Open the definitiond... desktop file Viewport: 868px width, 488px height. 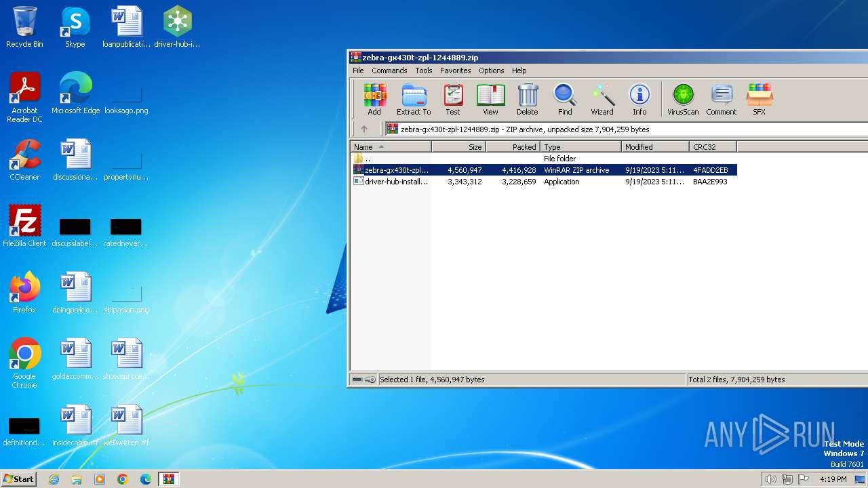tap(24, 431)
